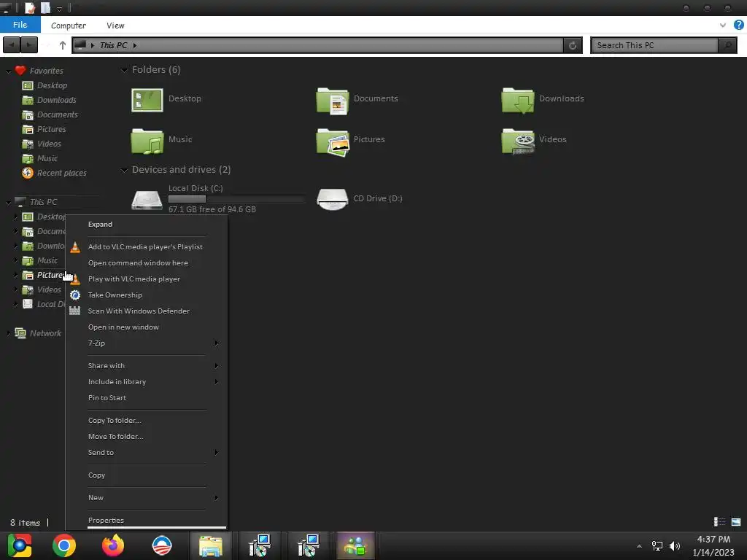Choose Copy To folder...
Viewport: 747px width, 560px height.
click(146, 421)
